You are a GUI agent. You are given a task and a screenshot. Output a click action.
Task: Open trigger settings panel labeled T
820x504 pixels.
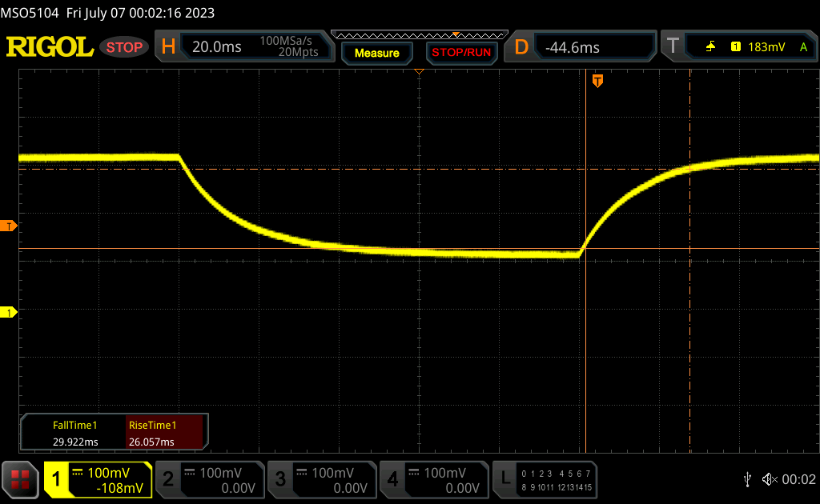(x=739, y=46)
